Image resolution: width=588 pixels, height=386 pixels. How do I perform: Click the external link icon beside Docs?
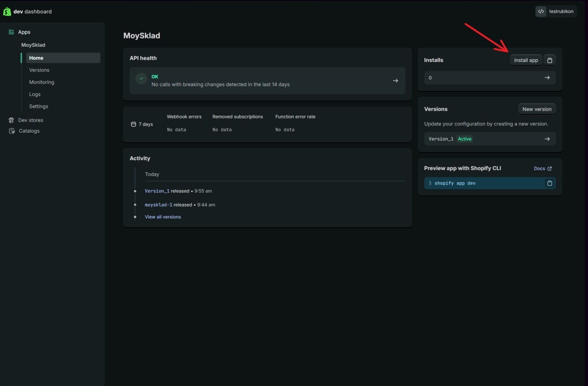[x=549, y=168]
